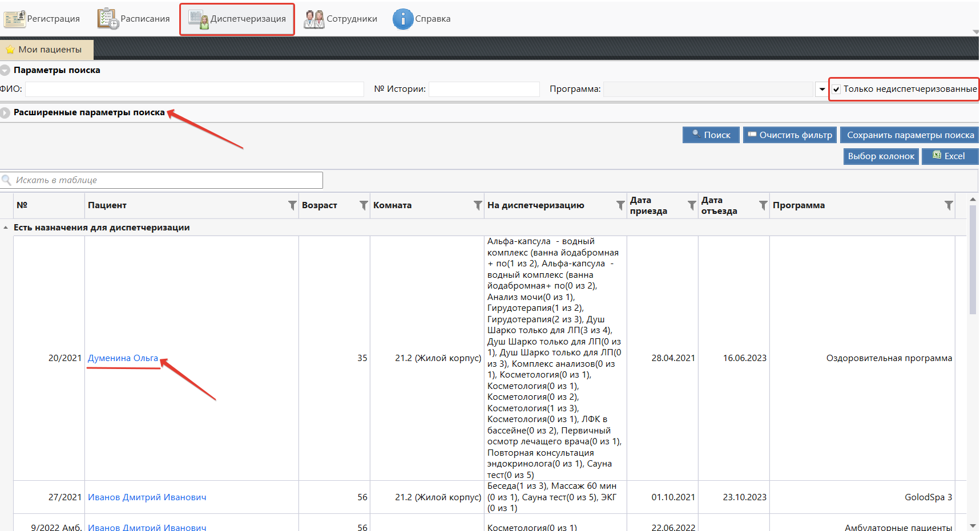Open the Справка info icon
This screenshot has height=531, width=980.
click(402, 19)
